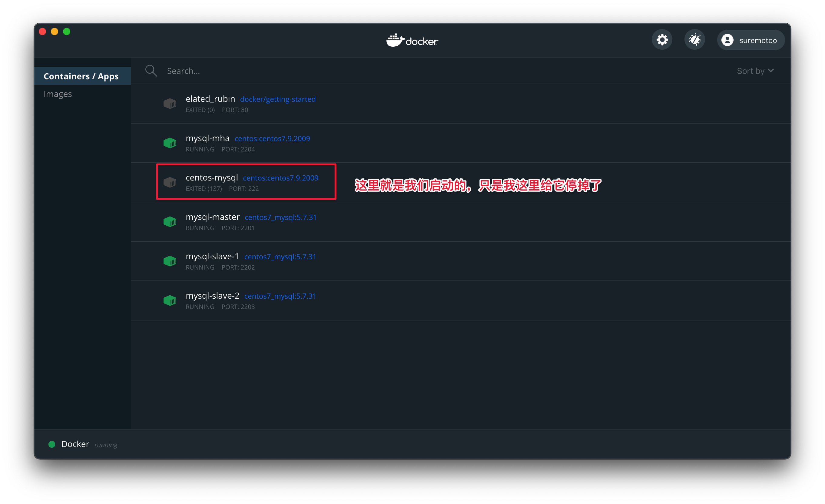Viewport: 825px width, 504px height.
Task: Open the Settings gear icon
Action: click(x=662, y=40)
